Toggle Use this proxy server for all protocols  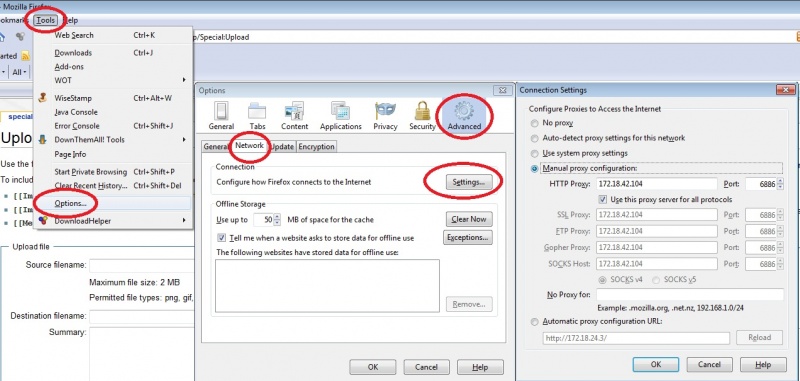click(x=603, y=199)
